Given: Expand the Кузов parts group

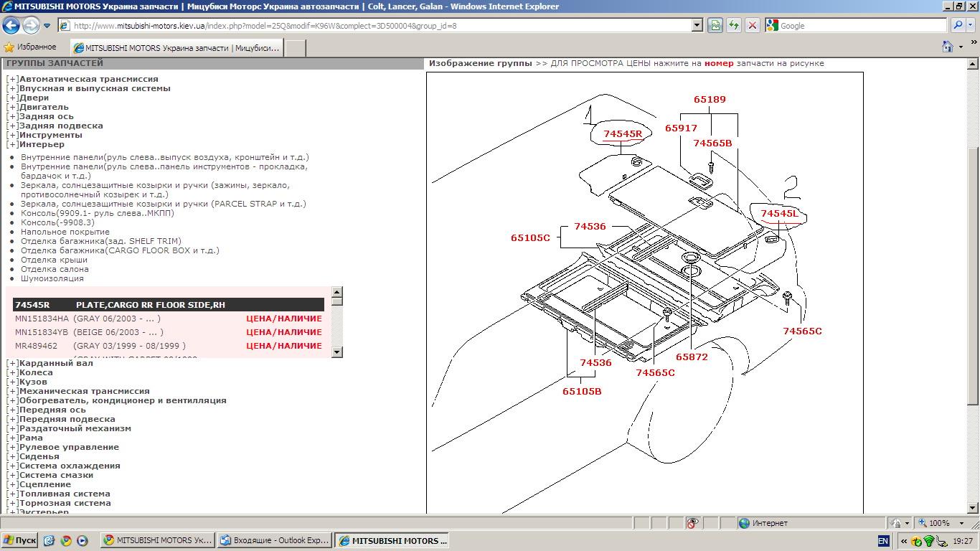Looking at the screenshot, I should pos(12,382).
